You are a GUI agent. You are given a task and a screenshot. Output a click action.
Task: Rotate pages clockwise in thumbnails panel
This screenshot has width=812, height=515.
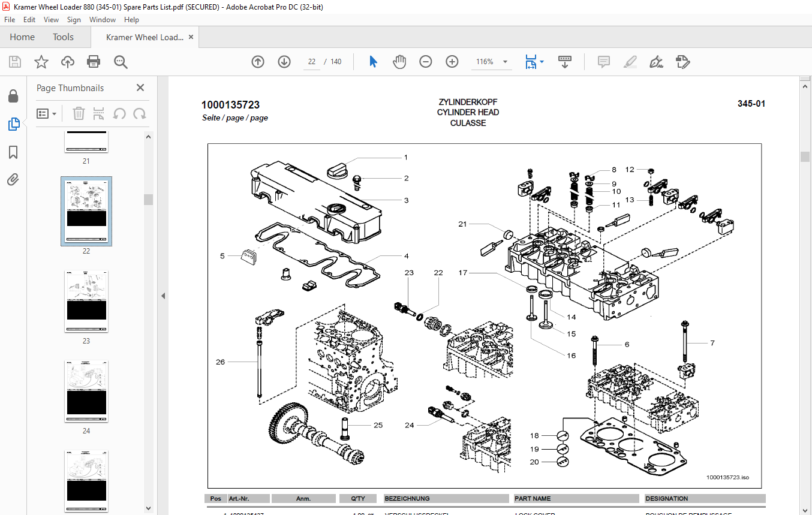(140, 113)
